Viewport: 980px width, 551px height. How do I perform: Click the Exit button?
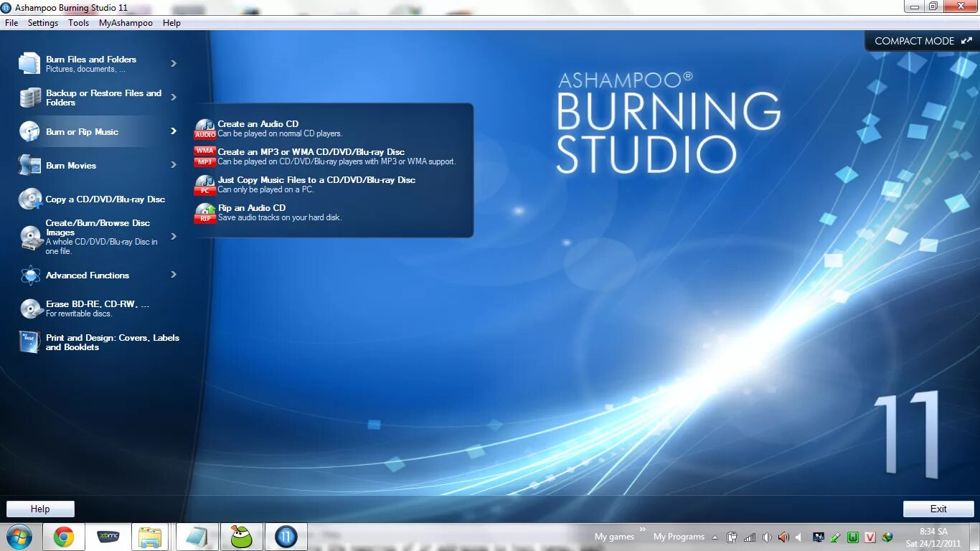[938, 509]
